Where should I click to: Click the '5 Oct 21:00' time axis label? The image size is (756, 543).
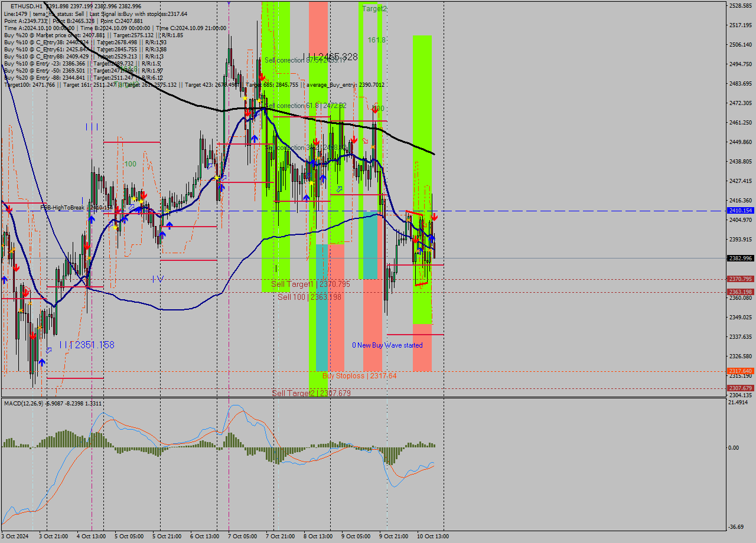tap(166, 537)
